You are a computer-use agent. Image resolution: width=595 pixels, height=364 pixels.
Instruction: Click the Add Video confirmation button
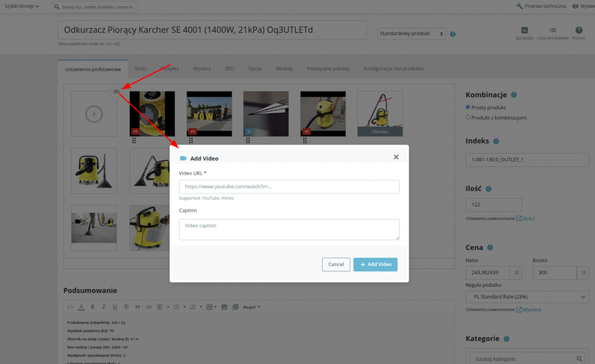point(375,264)
